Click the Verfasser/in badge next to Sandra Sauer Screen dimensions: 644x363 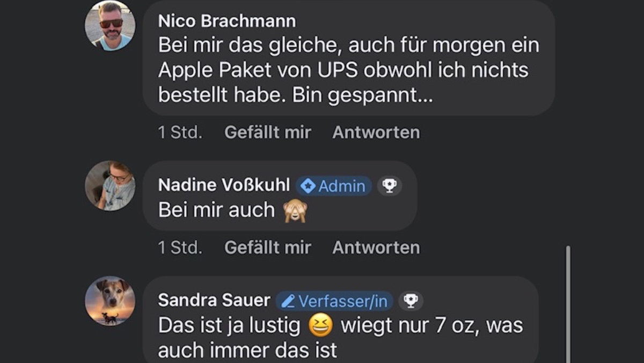[x=334, y=301]
